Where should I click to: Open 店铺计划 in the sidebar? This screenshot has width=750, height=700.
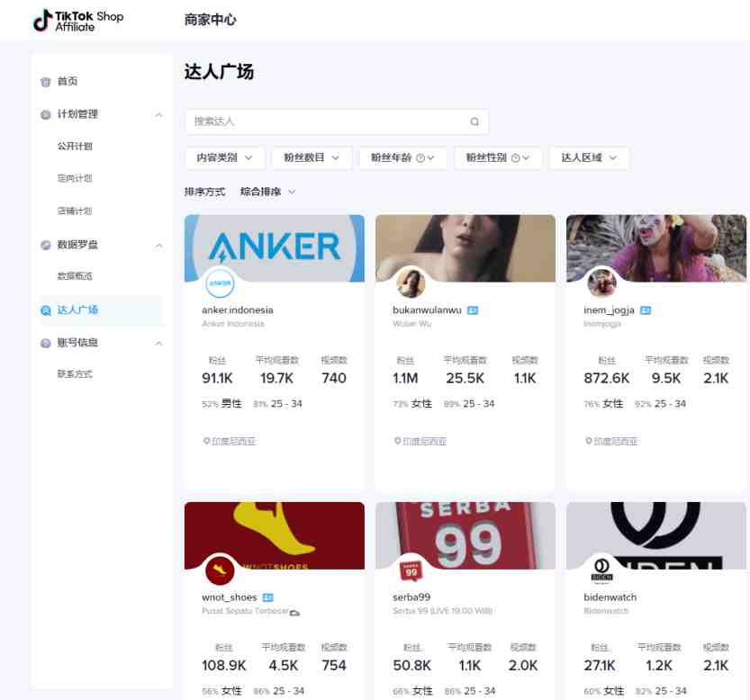click(75, 211)
